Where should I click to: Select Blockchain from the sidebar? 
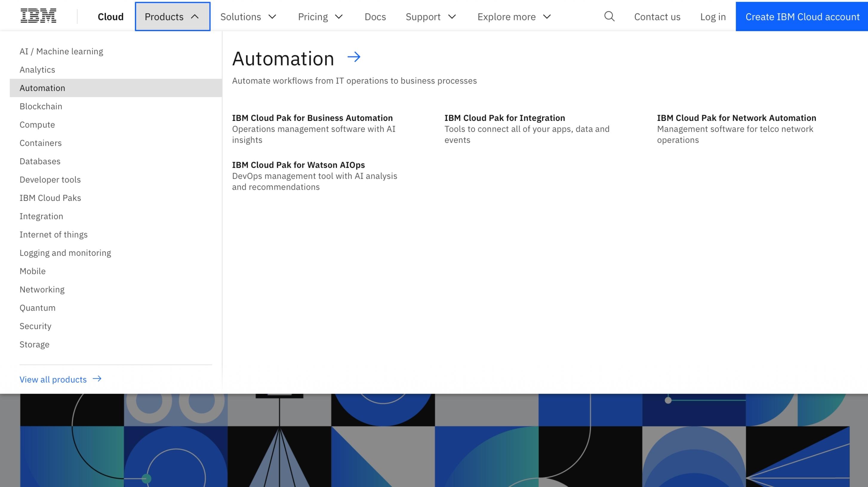click(41, 106)
